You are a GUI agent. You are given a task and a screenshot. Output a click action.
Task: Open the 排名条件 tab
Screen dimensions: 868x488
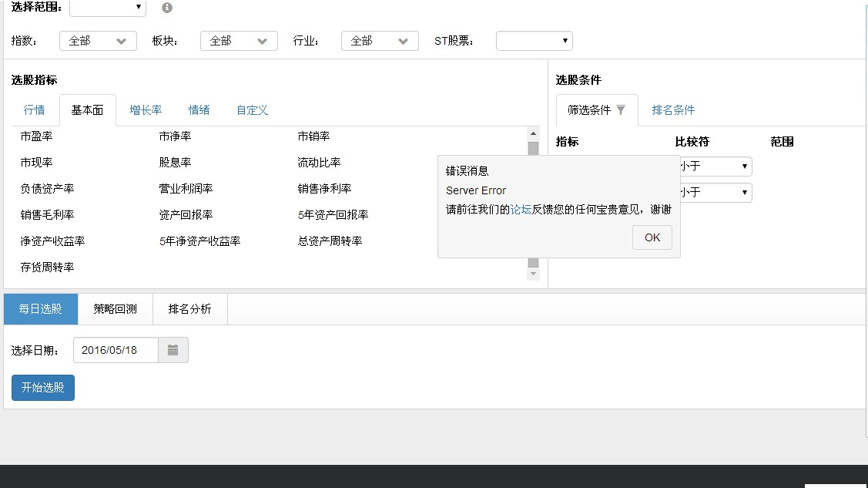[x=673, y=110]
